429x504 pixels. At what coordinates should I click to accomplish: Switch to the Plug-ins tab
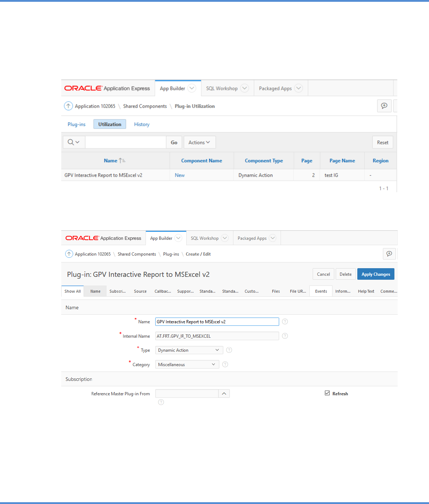coord(76,124)
